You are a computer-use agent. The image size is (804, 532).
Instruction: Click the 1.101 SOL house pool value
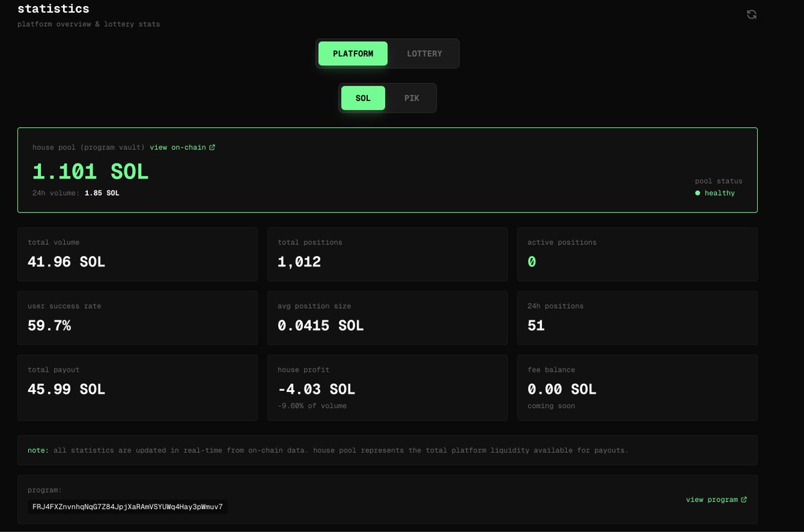coord(90,172)
